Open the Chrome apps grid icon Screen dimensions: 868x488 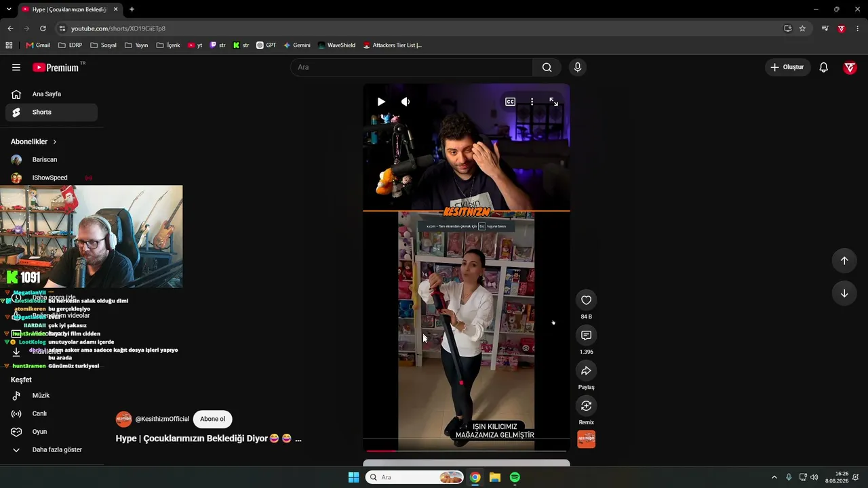point(9,45)
